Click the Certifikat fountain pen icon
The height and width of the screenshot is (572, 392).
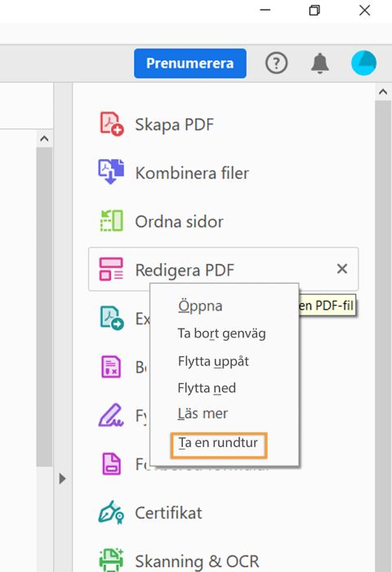pyautogui.click(x=111, y=512)
